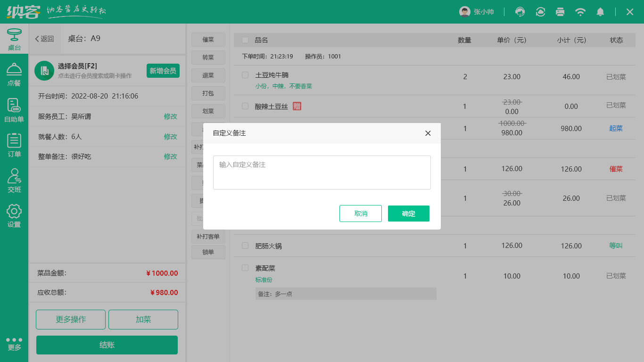Select the member card icon
The width and height of the screenshot is (644, 362).
point(44,71)
